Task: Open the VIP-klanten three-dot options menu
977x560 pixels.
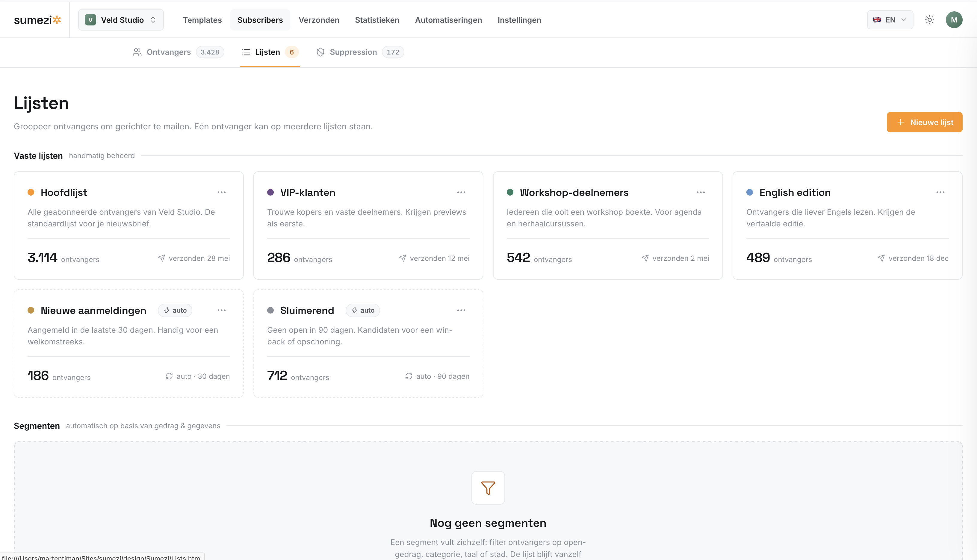Action: [x=461, y=192]
